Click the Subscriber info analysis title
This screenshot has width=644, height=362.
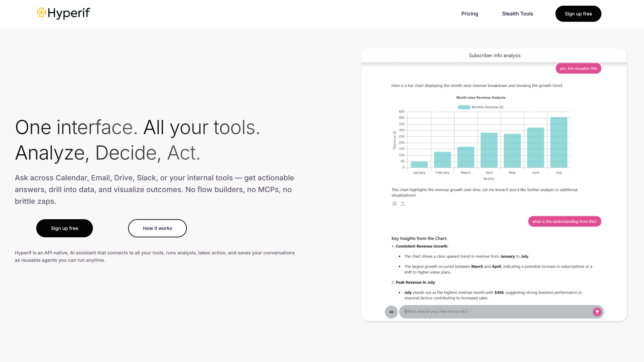tap(494, 55)
